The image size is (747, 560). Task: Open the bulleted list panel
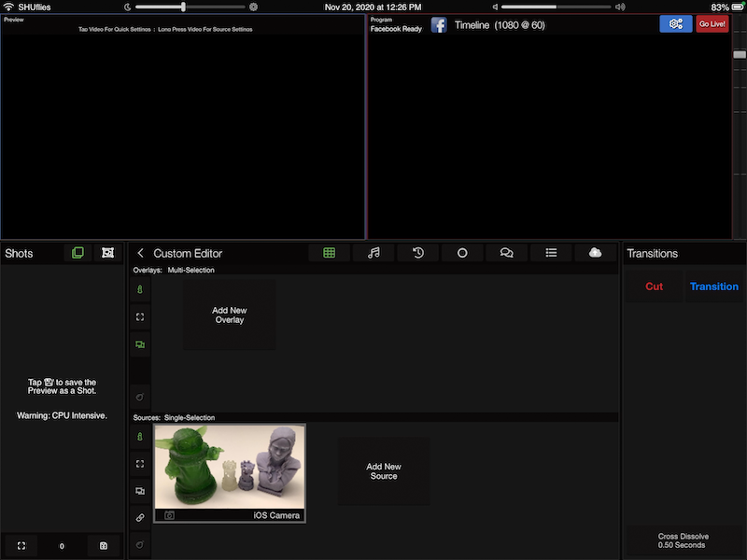point(551,253)
